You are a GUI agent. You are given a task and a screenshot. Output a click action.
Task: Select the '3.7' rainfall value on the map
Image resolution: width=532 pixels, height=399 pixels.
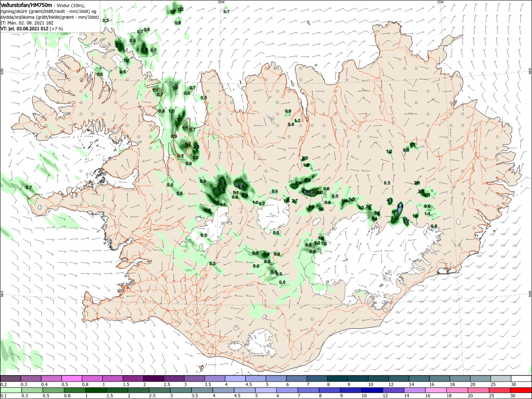click(x=406, y=222)
